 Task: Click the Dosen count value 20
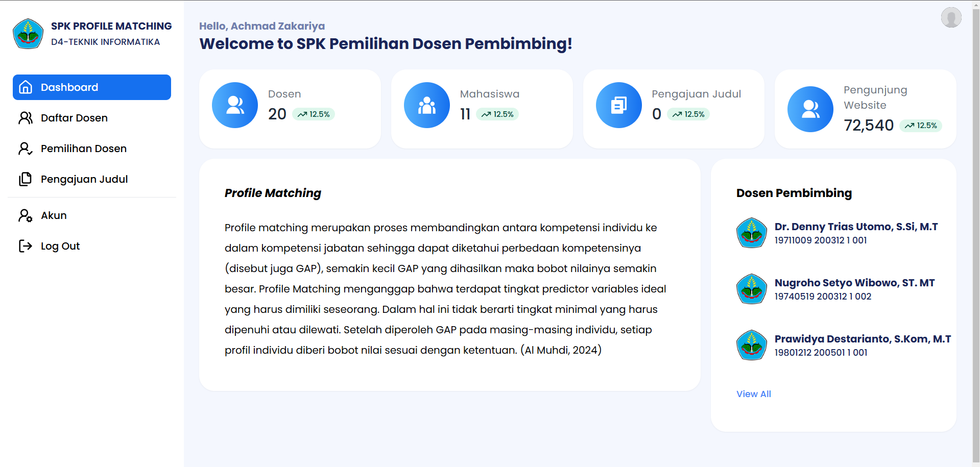point(277,114)
